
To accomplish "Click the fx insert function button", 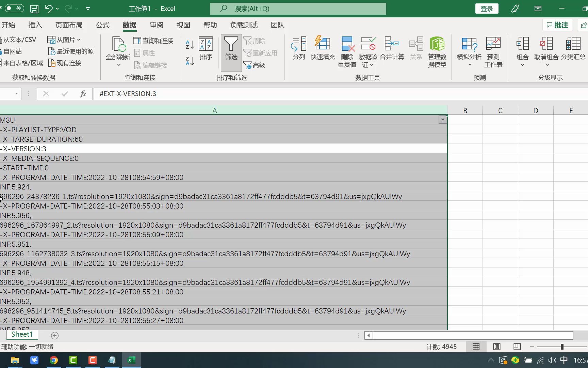I will point(83,94).
